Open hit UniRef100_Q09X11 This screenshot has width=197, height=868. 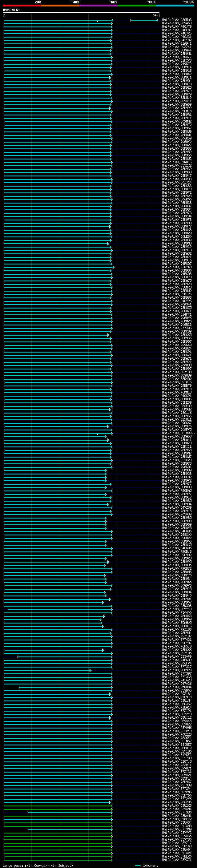176,101
